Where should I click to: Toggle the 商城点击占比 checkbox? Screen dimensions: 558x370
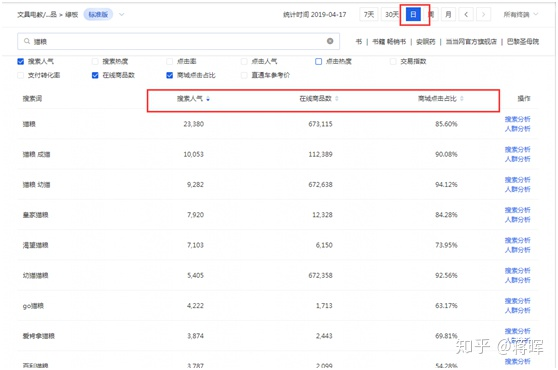[170, 75]
